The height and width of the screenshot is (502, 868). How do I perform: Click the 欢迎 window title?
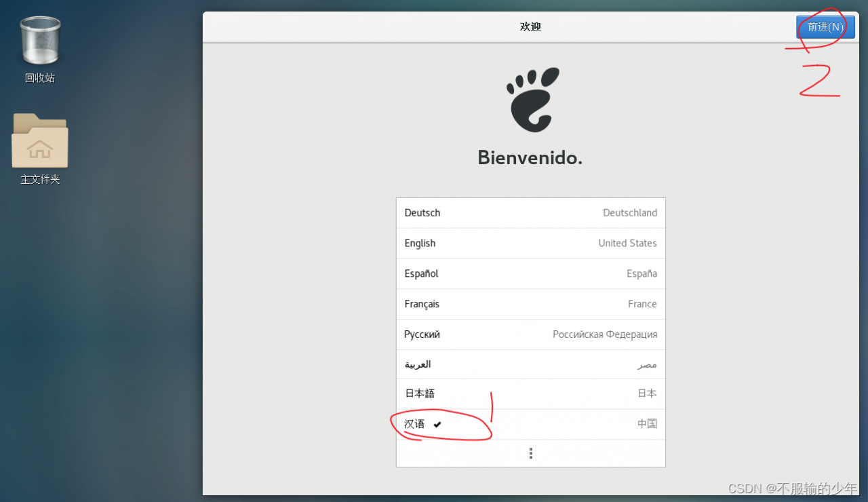pos(530,27)
